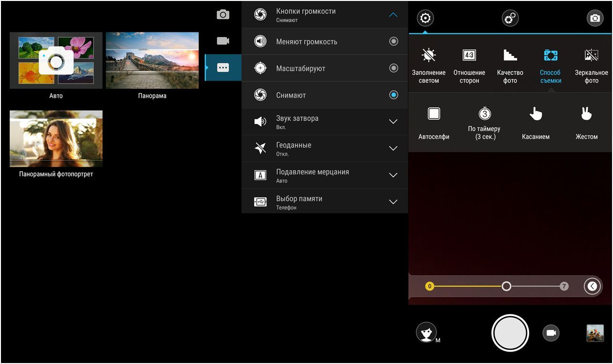Choose Gesture capture (Жестом) icon
613x364 pixels.
click(x=586, y=114)
